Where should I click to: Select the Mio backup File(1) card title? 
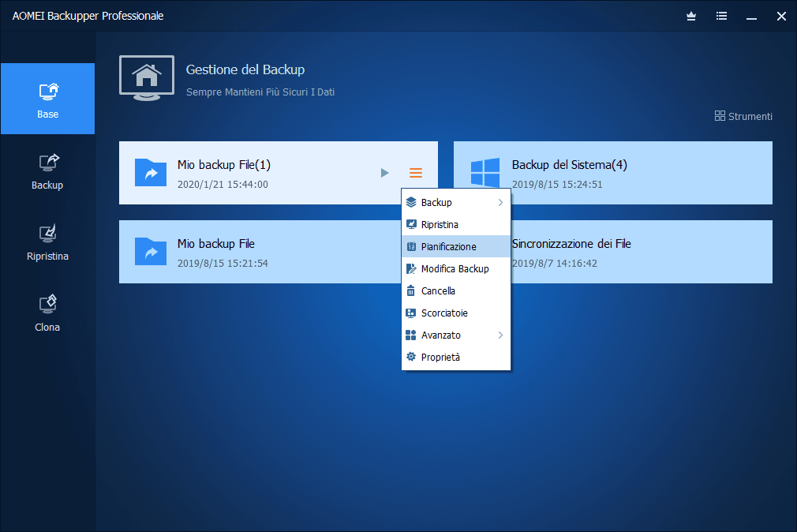[x=223, y=165]
